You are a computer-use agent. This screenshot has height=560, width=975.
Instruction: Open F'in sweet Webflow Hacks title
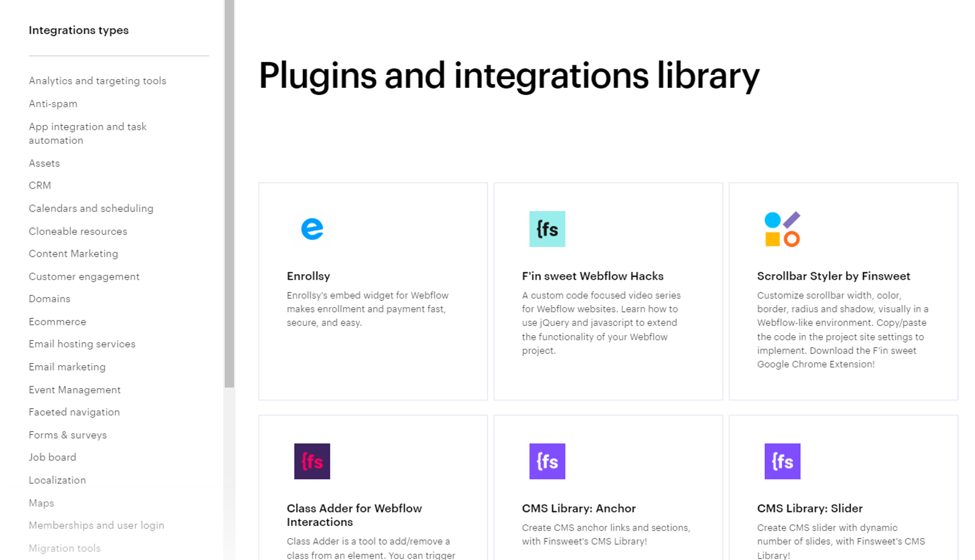pyautogui.click(x=592, y=276)
